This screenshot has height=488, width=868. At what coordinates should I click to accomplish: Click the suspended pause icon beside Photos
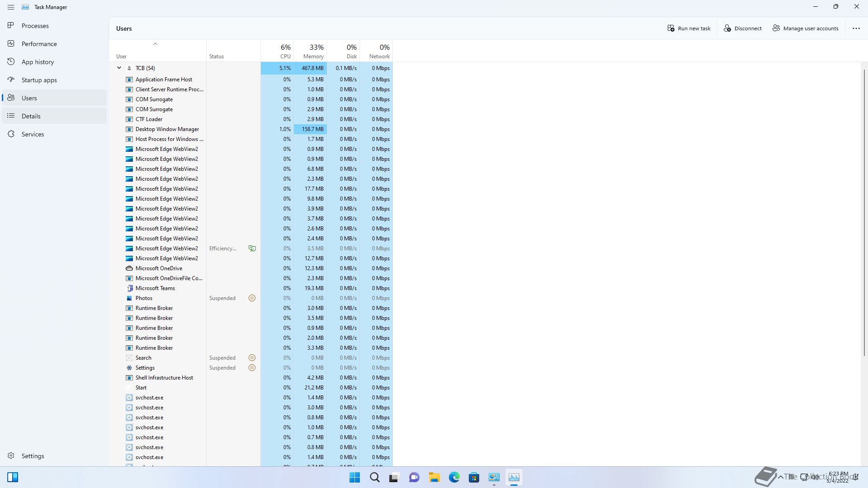pyautogui.click(x=252, y=298)
